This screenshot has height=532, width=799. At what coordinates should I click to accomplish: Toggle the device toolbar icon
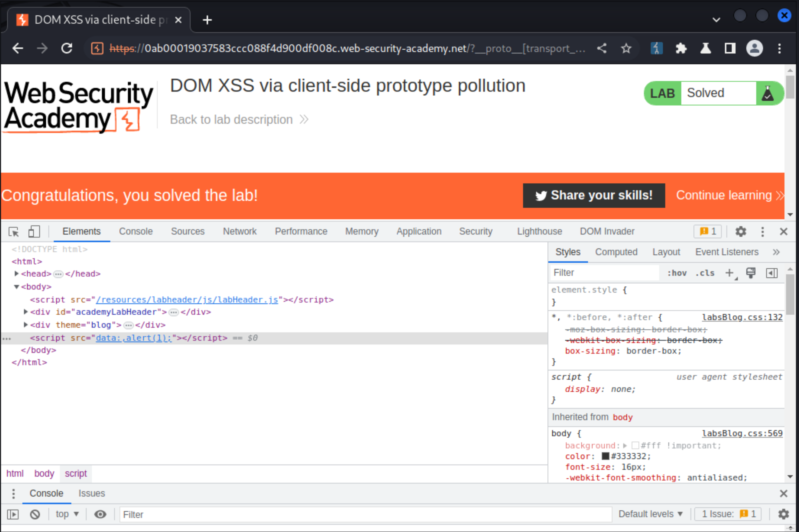click(34, 232)
